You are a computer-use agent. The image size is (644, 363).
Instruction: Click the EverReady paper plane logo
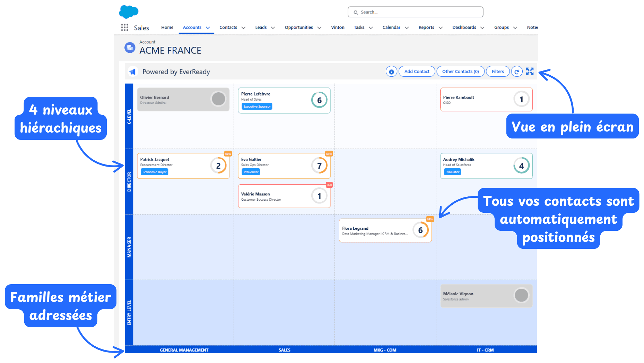click(x=133, y=71)
